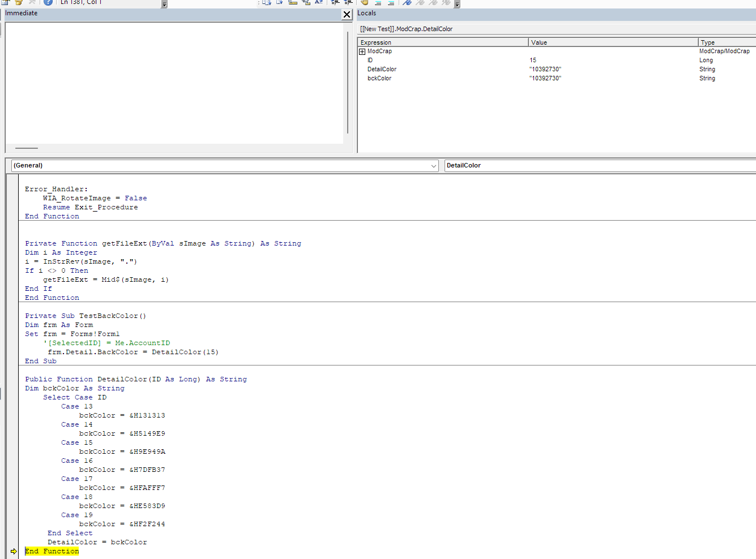Click the bckColor = &H5149E9 line
This screenshot has width=756, height=559.
[122, 434]
